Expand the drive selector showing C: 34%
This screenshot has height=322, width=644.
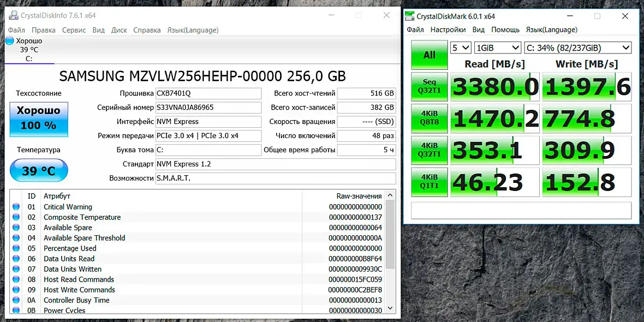click(x=578, y=47)
